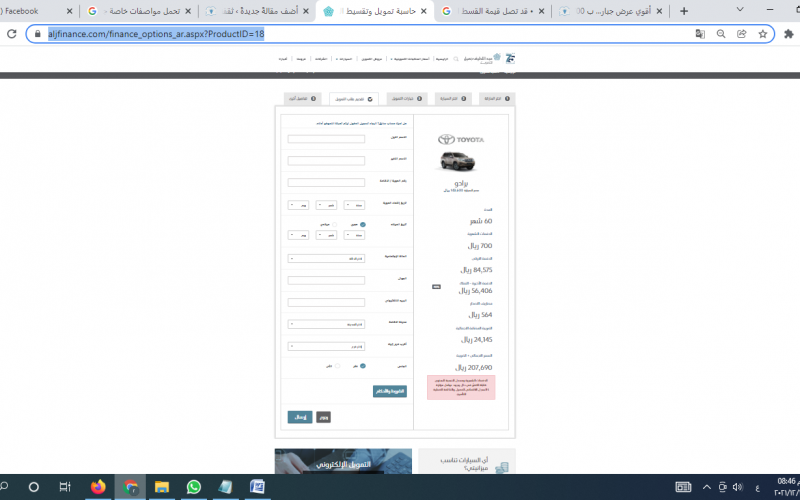Open the birth date month dropdown
The height and width of the screenshot is (500, 800).
click(326, 235)
